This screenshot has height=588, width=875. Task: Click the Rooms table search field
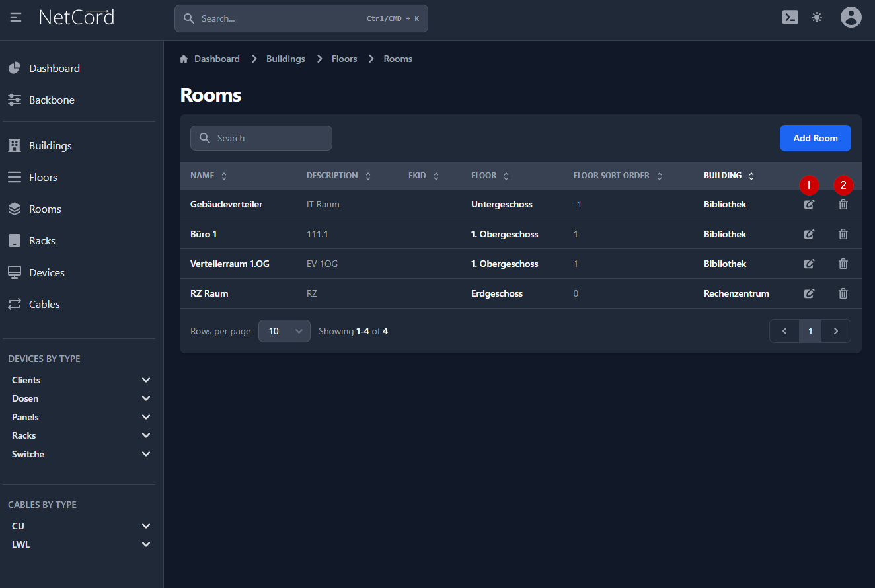261,138
